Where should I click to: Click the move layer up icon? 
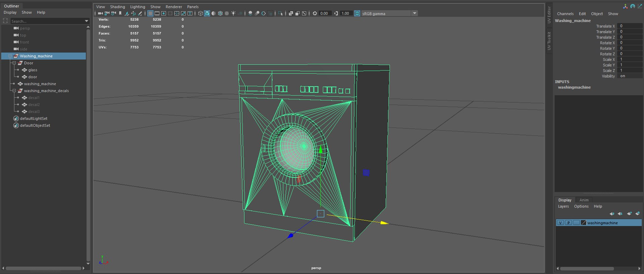point(612,214)
